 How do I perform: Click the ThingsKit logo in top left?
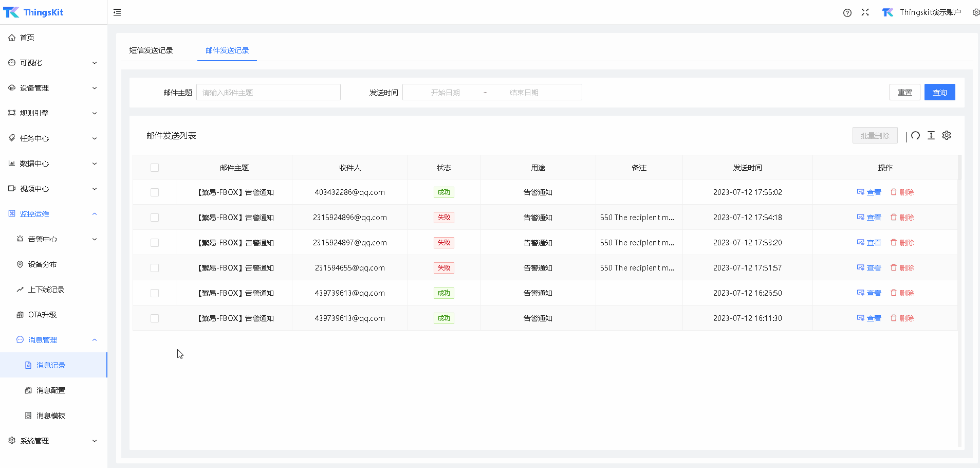(x=33, y=12)
